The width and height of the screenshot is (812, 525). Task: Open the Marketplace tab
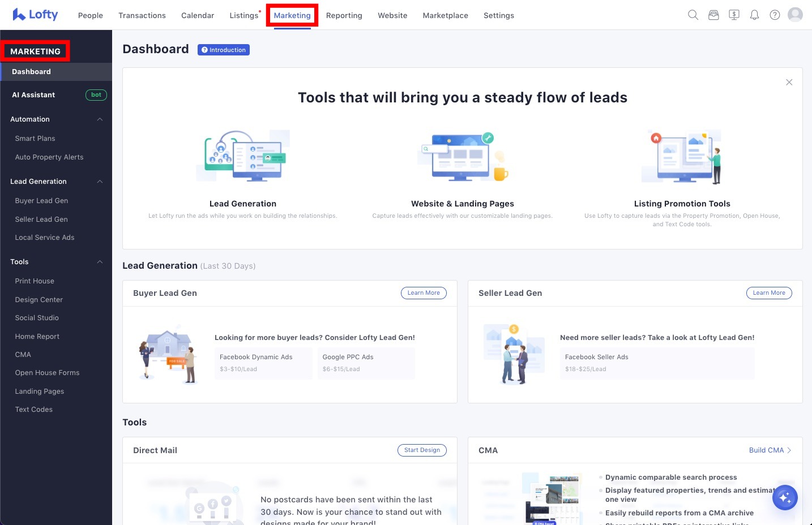pos(446,15)
